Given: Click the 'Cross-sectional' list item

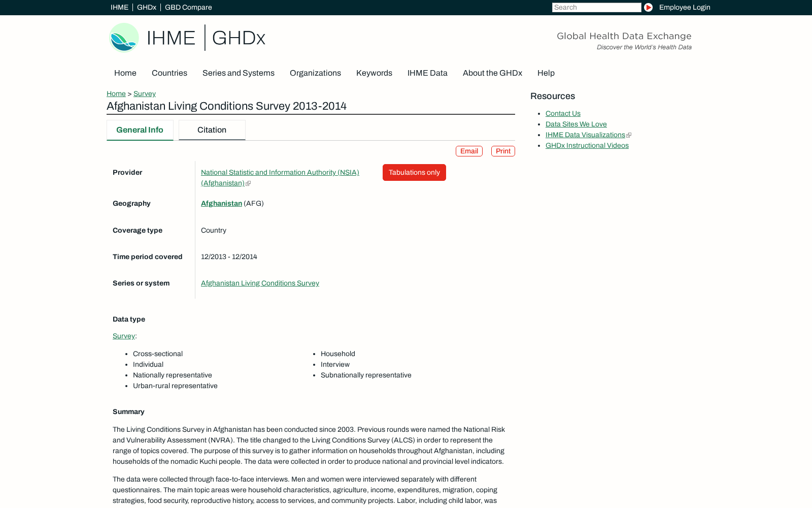Looking at the screenshot, I should [158, 354].
